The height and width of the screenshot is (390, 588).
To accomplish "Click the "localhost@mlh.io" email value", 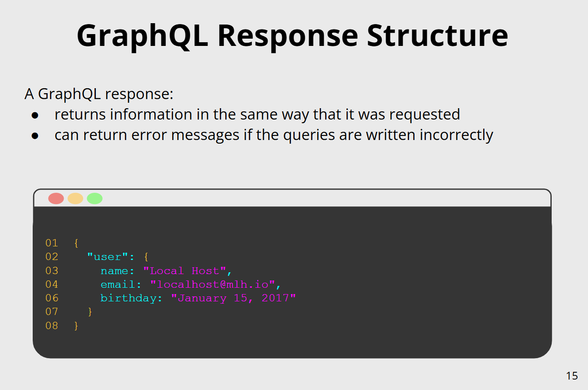I will point(212,285).
